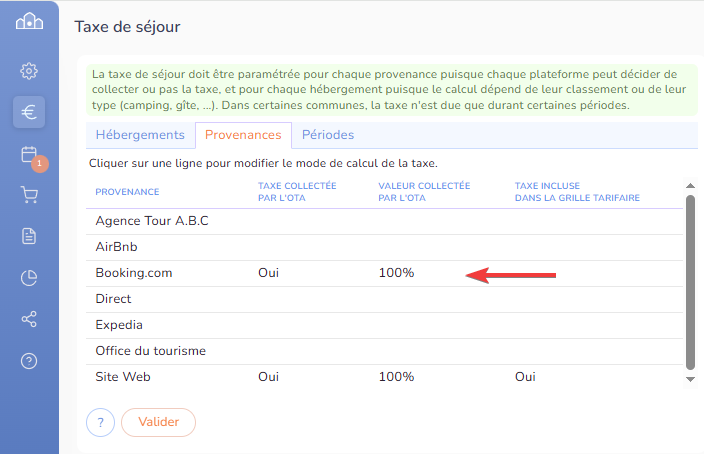Open the settings gear icon

29,71
